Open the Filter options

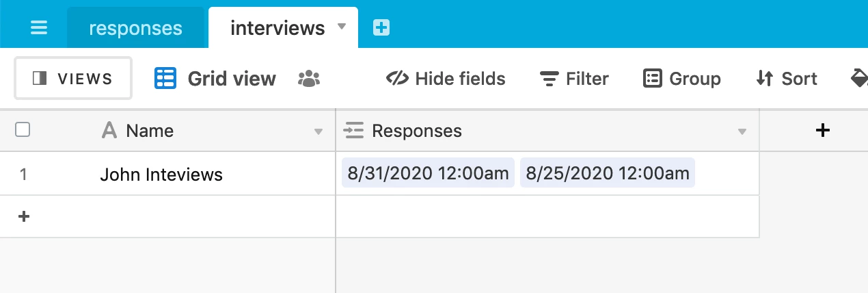574,79
